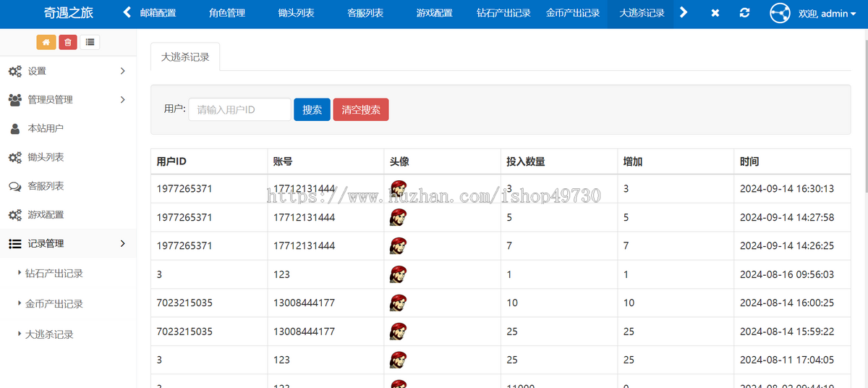The height and width of the screenshot is (388, 868).
Task: Switch to the 锄头列表 top tab
Action: [296, 13]
